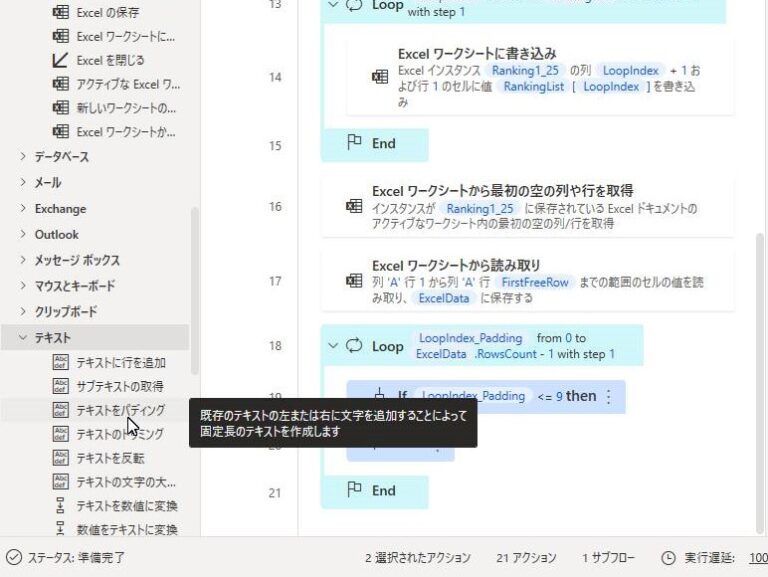Click the 1 サブフロー status text

pos(608,558)
